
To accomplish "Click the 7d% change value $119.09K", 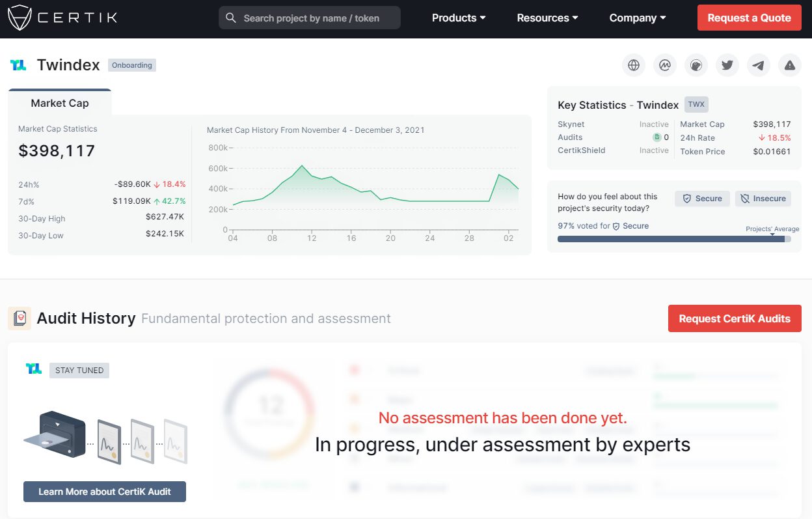I will 131,201.
